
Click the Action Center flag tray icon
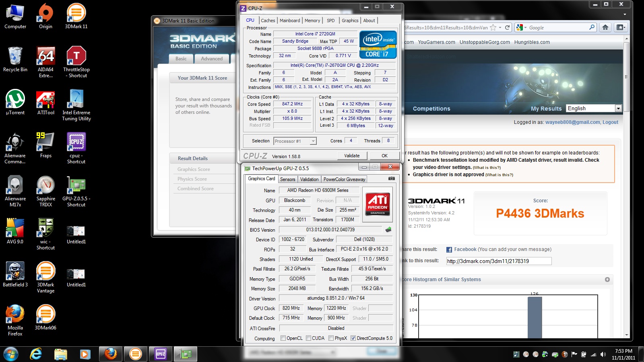tap(574, 354)
